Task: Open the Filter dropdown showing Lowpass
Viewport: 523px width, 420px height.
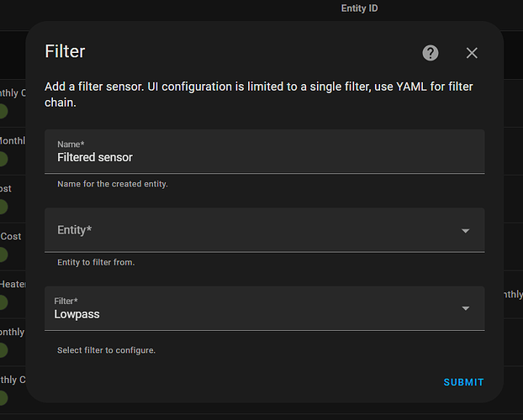Action: click(265, 308)
